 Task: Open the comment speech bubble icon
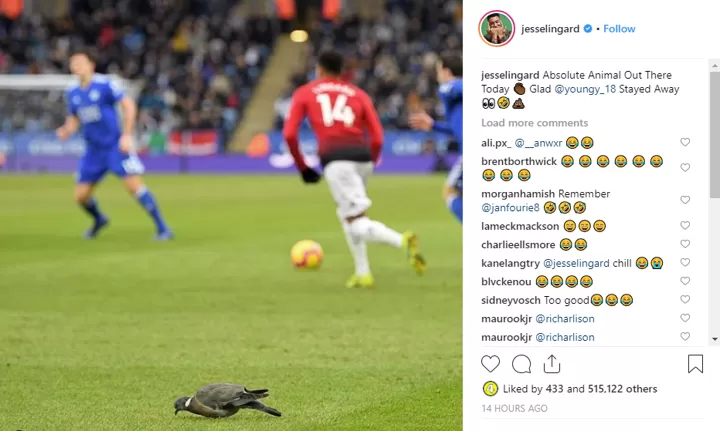pos(521,364)
